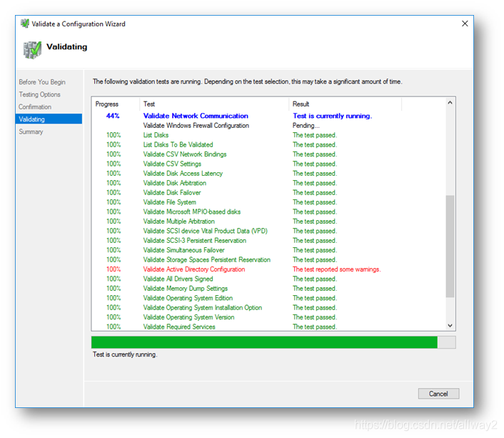Image resolution: width=504 pixels, height=438 pixels.
Task: Select Validate Microsoft MPIO-based disks row
Action: click(268, 211)
